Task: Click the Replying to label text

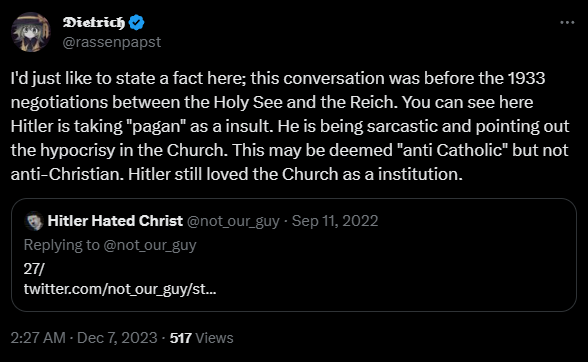Action: click(62, 245)
